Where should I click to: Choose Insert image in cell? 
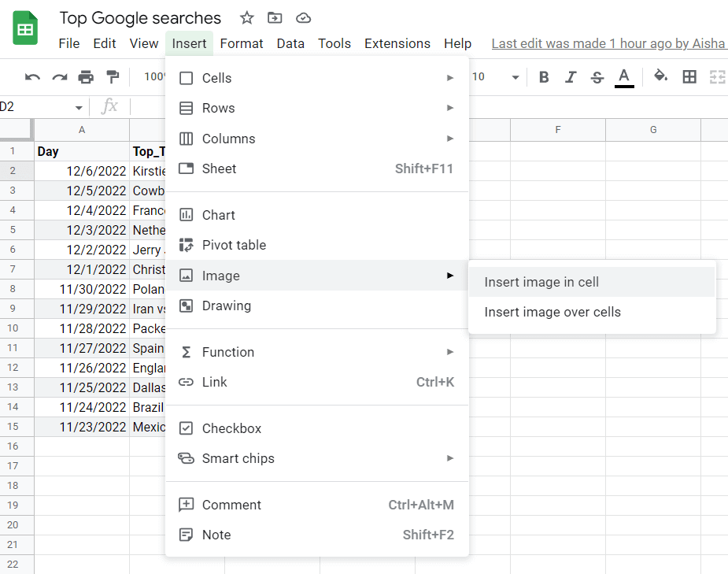543,281
